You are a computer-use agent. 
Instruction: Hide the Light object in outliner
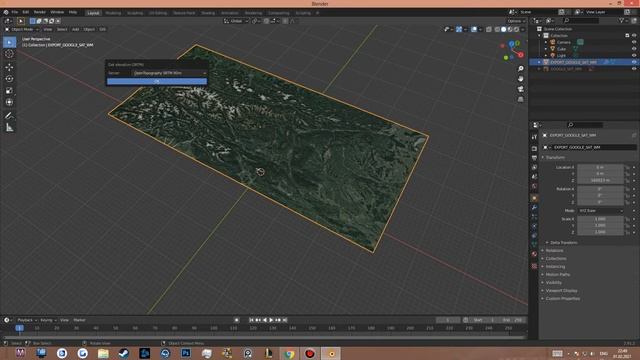634,55
